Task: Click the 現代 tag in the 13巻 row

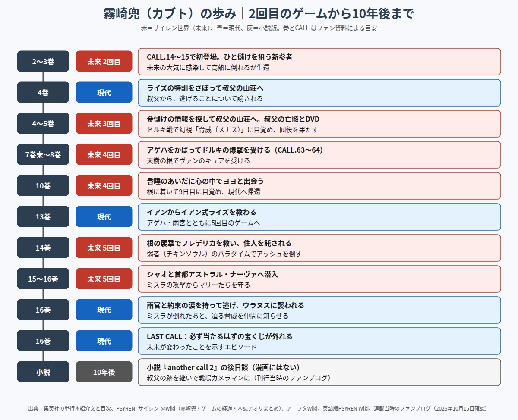Action: pos(104,216)
